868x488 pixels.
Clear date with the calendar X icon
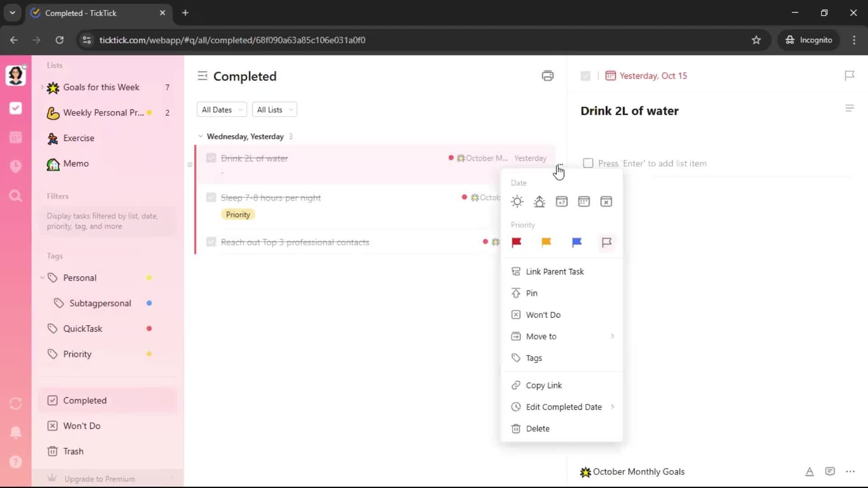tap(606, 202)
